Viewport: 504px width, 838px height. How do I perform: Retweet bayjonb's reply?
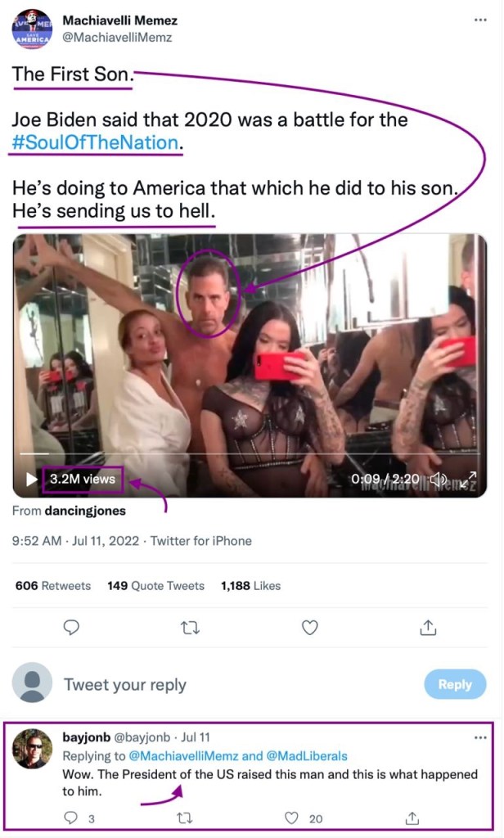(184, 818)
